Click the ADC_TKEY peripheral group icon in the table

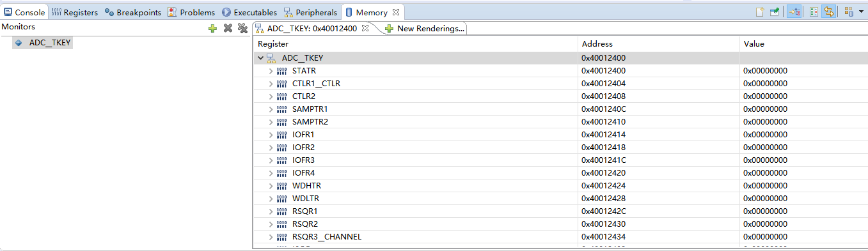click(x=271, y=58)
